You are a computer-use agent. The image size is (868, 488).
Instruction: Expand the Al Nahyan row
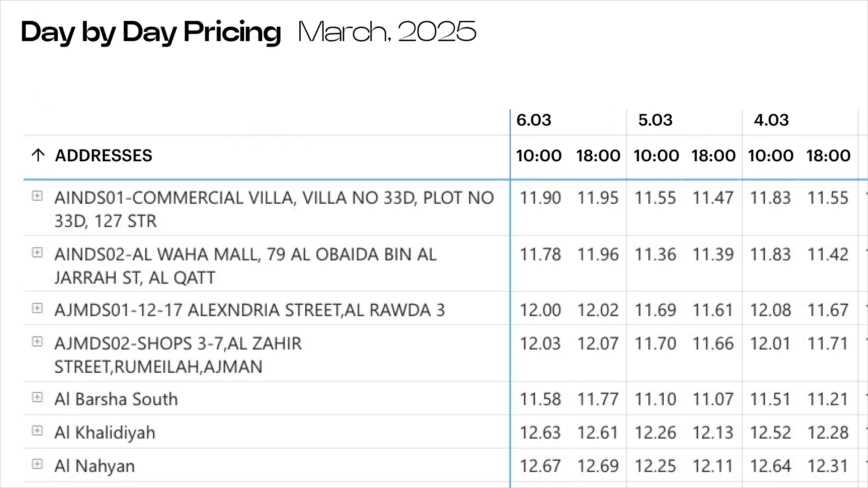click(37, 464)
